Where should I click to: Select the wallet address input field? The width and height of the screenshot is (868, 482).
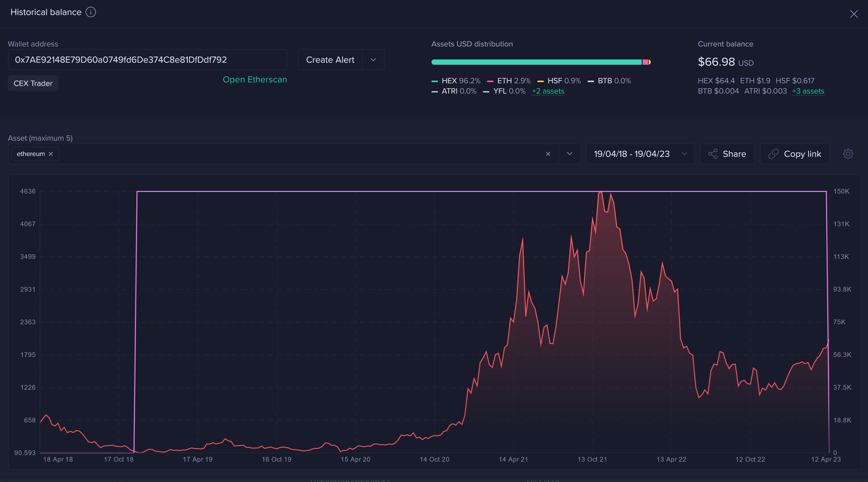[147, 60]
